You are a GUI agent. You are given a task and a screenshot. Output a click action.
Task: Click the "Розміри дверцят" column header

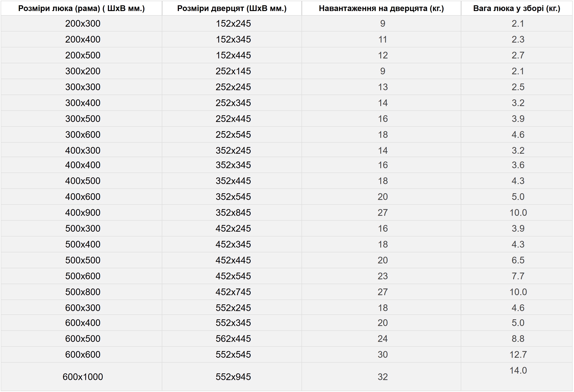coord(232,8)
